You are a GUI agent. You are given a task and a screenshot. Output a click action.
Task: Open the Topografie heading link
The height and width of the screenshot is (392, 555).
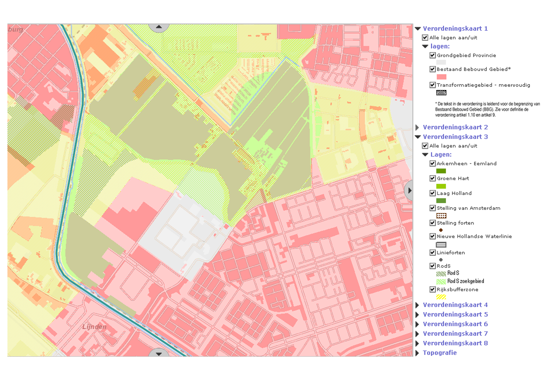tap(440, 353)
